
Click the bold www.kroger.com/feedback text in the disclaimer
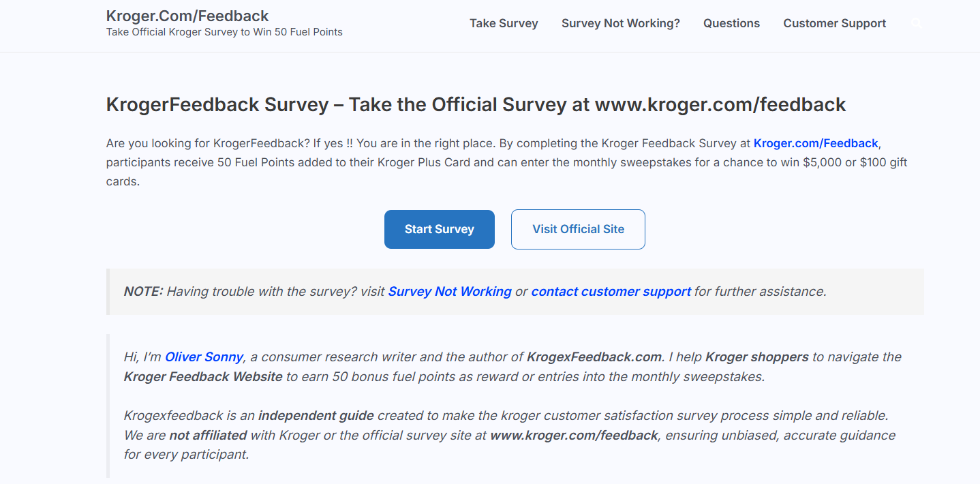574,435
